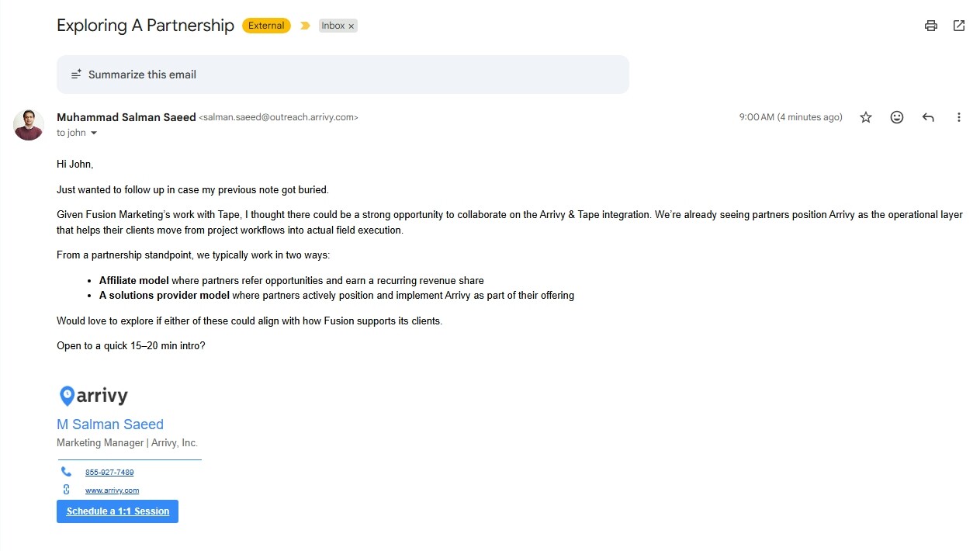
Task: Star the message from Muhammad Salman Saeed
Action: pyautogui.click(x=866, y=117)
